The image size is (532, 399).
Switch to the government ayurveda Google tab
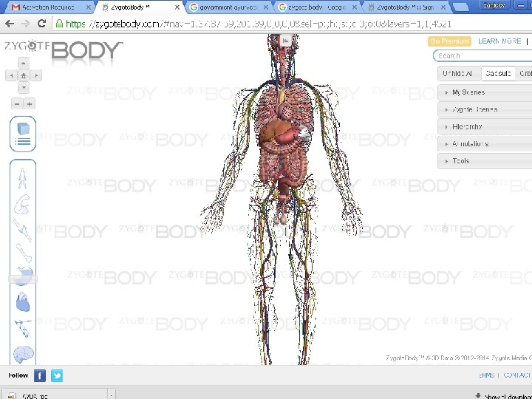point(228,7)
